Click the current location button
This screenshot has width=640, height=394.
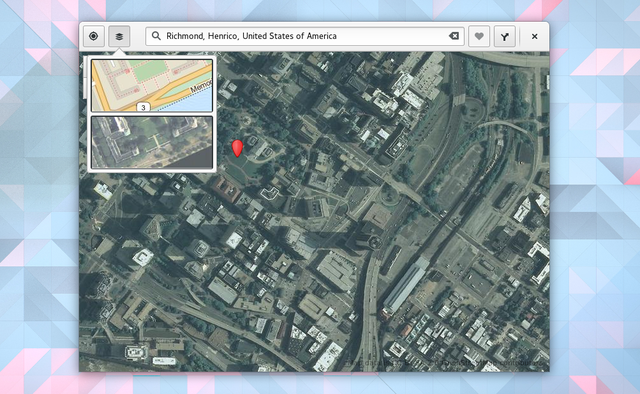coord(93,36)
